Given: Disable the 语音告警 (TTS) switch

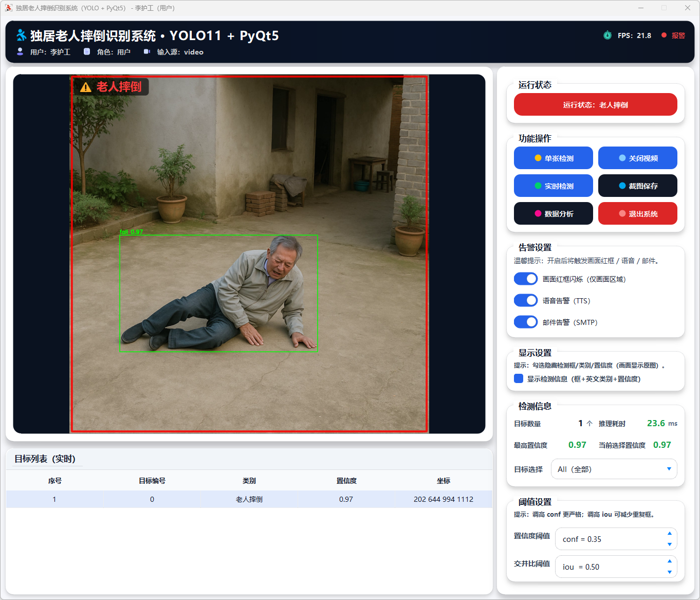Looking at the screenshot, I should [x=526, y=300].
